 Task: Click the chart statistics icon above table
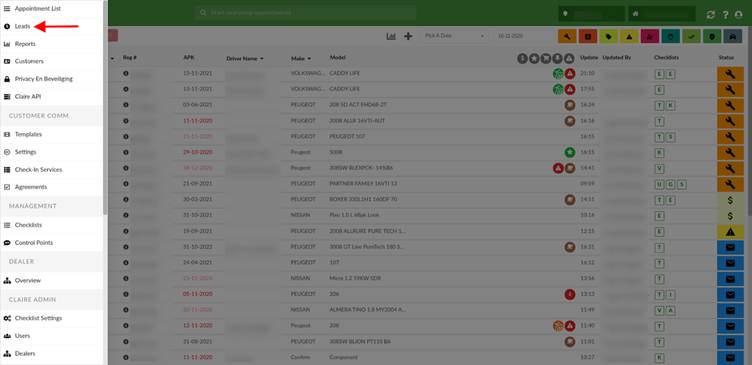coord(391,36)
